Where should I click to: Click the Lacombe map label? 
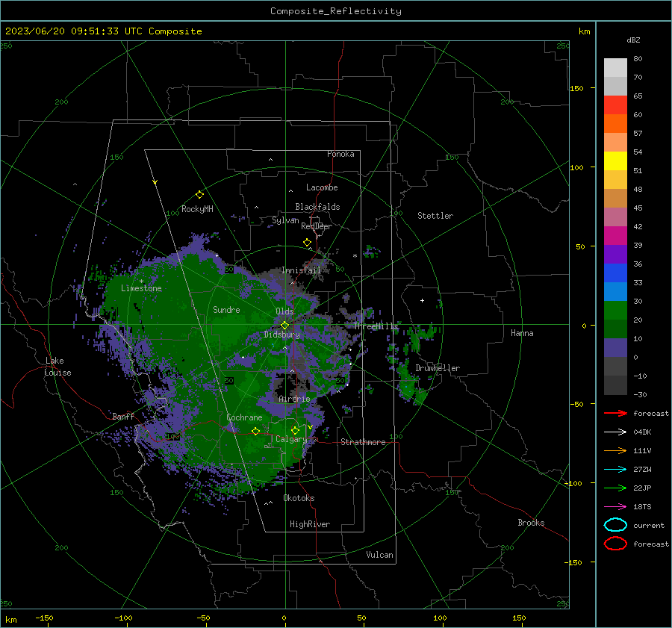pos(322,187)
